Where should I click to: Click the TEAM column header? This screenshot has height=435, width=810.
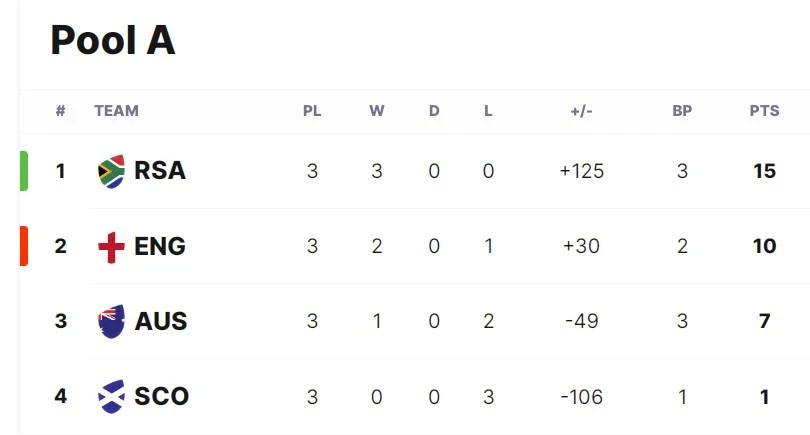pos(116,111)
